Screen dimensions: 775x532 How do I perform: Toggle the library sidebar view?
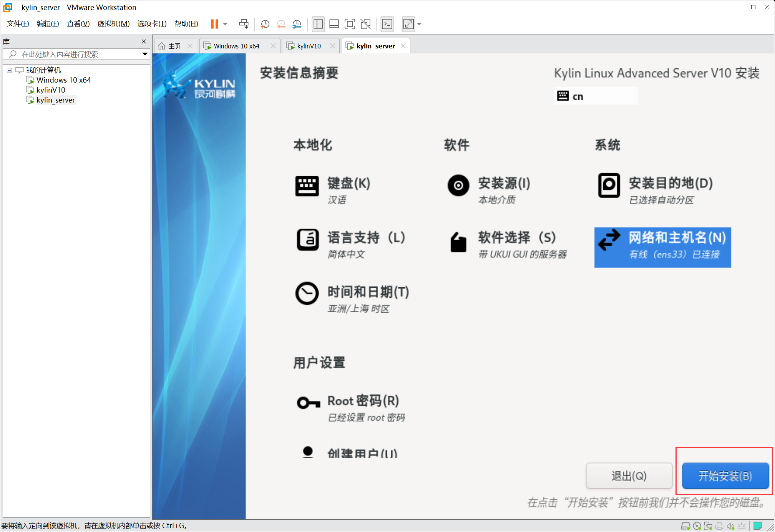(318, 24)
